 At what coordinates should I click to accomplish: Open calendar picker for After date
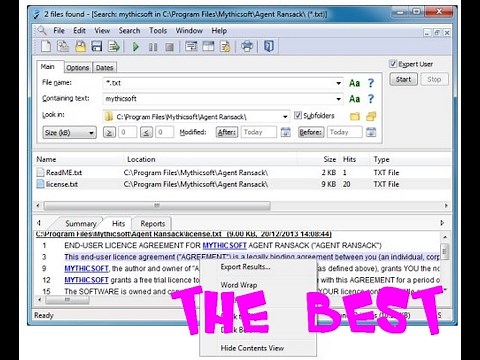tap(286, 132)
